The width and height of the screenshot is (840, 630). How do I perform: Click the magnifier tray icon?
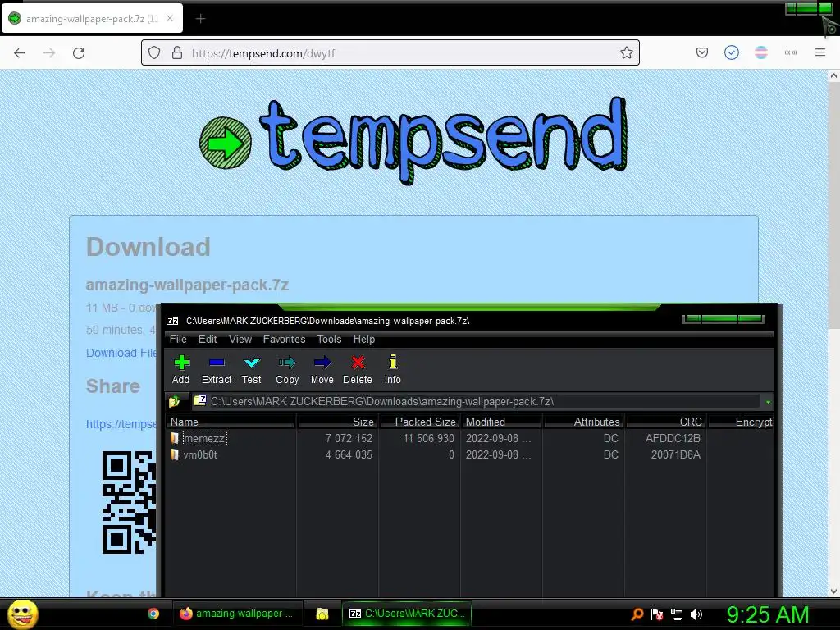pyautogui.click(x=637, y=614)
